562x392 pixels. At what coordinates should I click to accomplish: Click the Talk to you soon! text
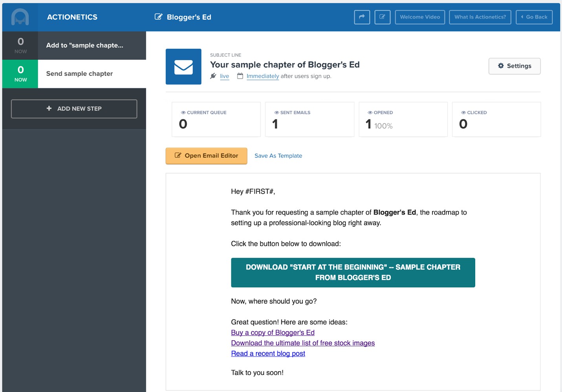pos(257,373)
